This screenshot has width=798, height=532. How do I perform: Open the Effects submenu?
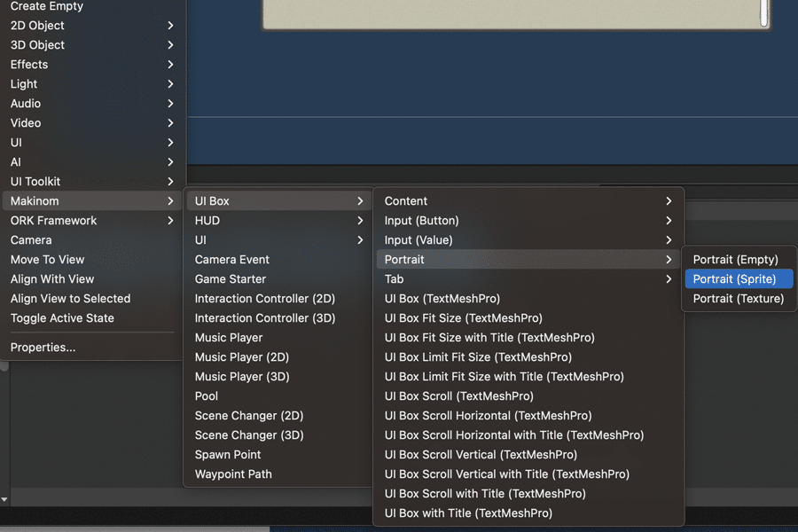91,65
